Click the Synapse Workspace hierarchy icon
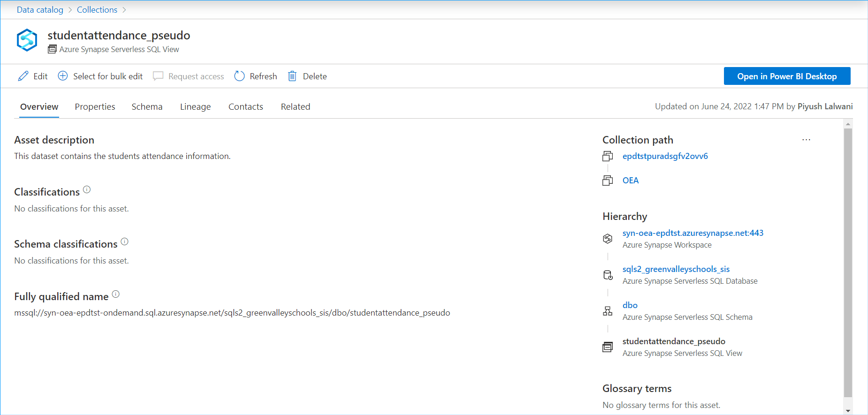The image size is (868, 415). (608, 239)
